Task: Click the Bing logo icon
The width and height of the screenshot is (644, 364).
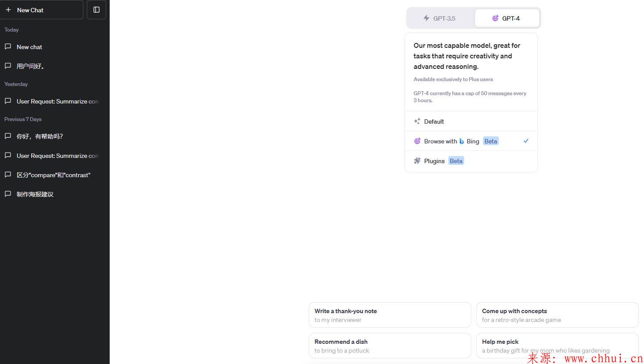Action: (x=462, y=141)
